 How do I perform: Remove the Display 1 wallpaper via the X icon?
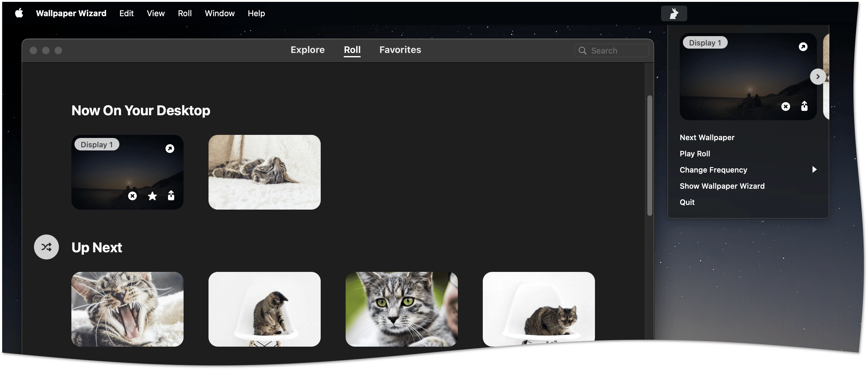(x=132, y=196)
